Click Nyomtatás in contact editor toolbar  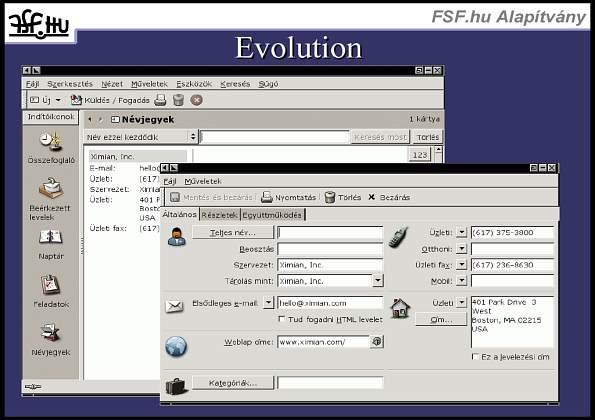(288, 197)
